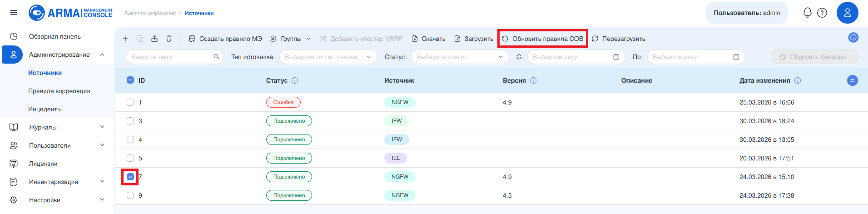Click Создать правило МЭ button

pyautogui.click(x=225, y=39)
